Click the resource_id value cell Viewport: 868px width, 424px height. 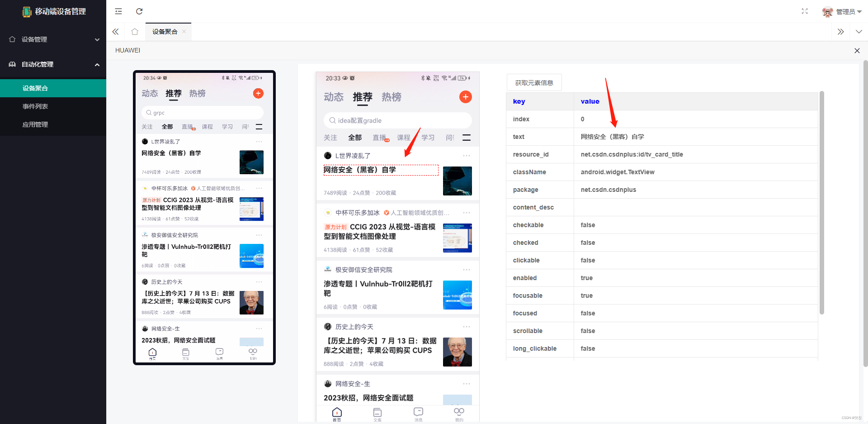[696, 154]
